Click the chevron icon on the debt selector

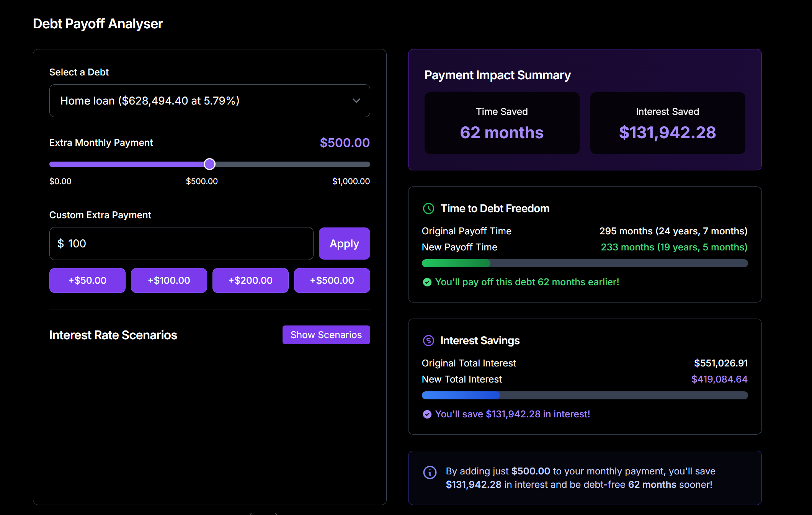pyautogui.click(x=356, y=101)
